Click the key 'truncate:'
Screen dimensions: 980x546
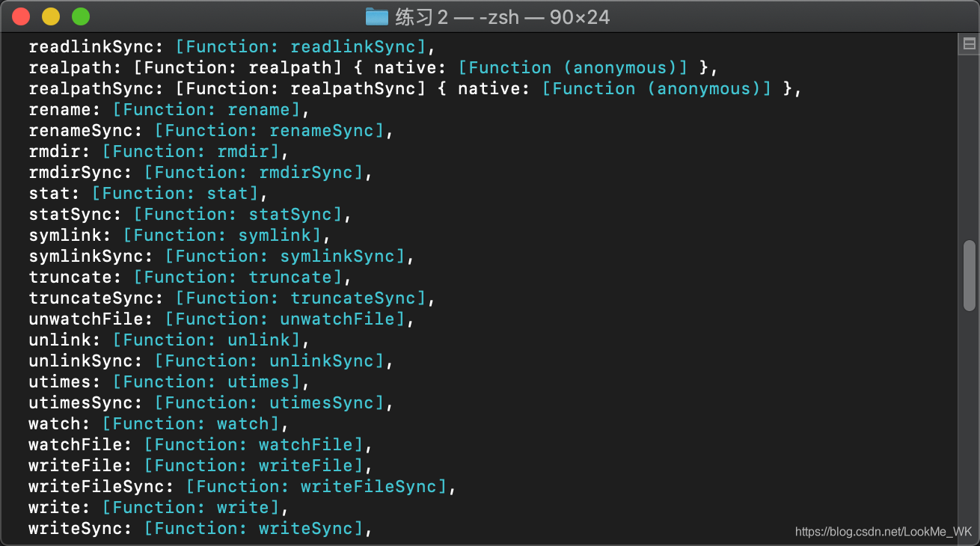(x=76, y=277)
